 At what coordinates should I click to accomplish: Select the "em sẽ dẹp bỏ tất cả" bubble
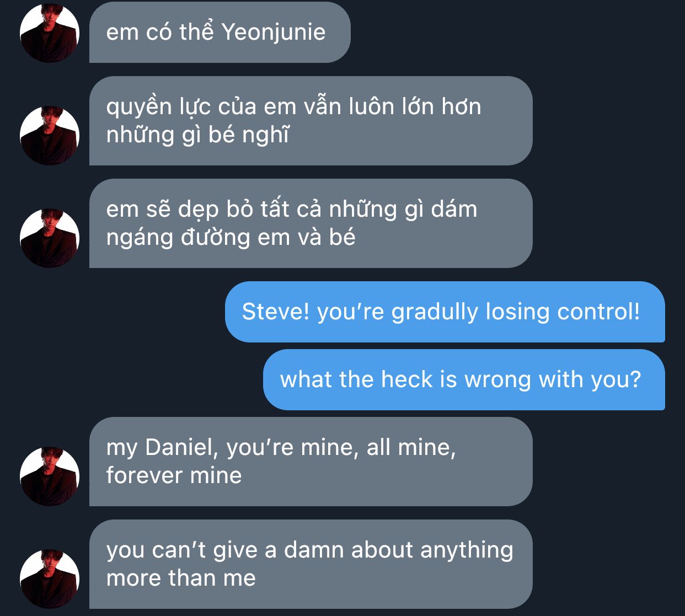311,223
